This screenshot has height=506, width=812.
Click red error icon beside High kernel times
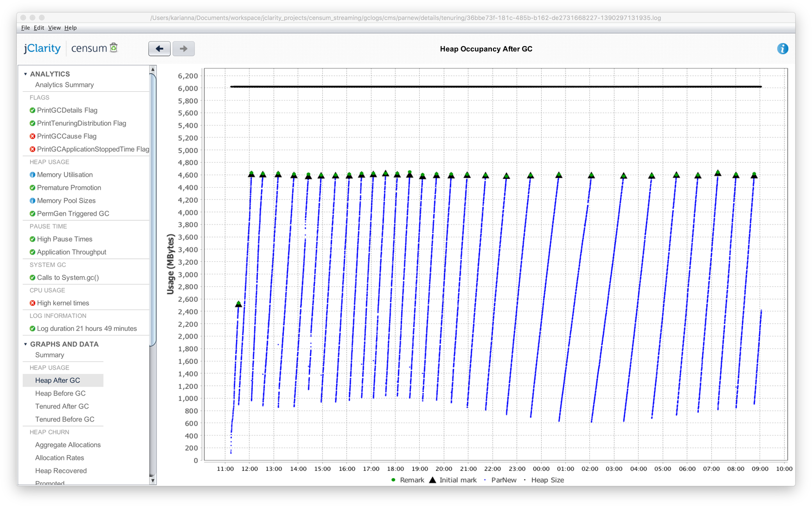click(x=32, y=303)
